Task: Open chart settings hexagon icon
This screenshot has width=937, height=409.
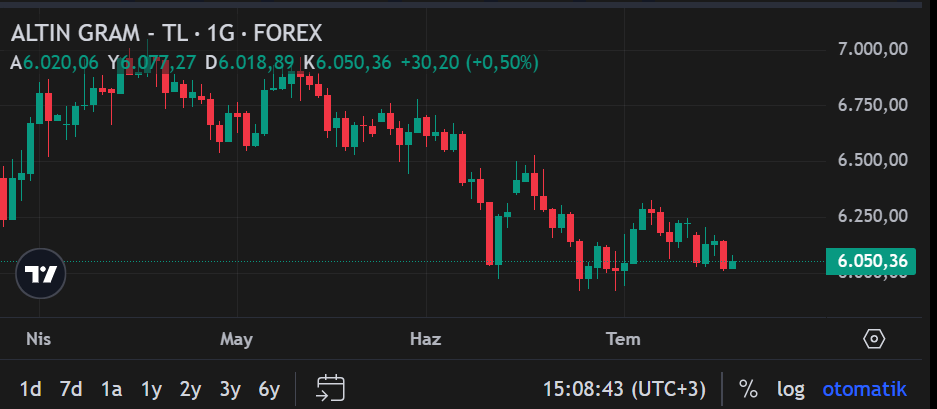Action: 874,339
